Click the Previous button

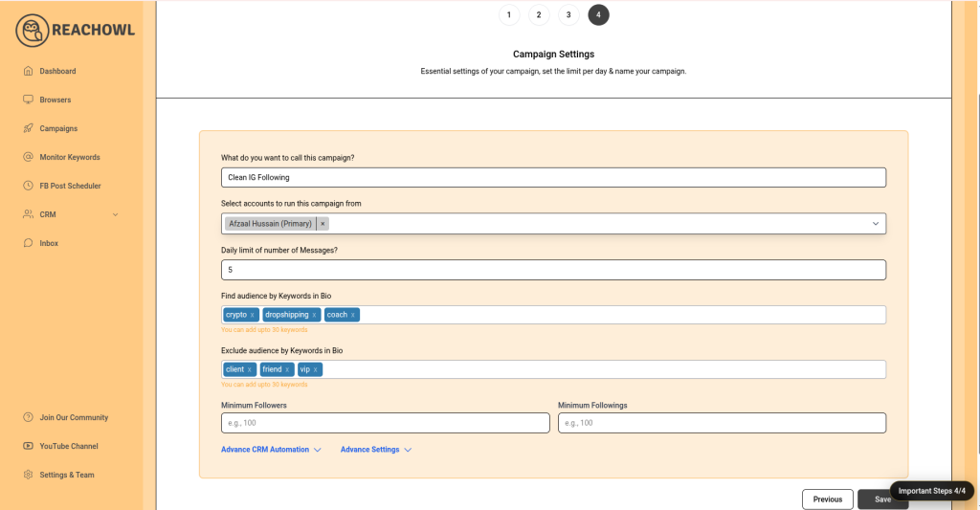click(827, 499)
